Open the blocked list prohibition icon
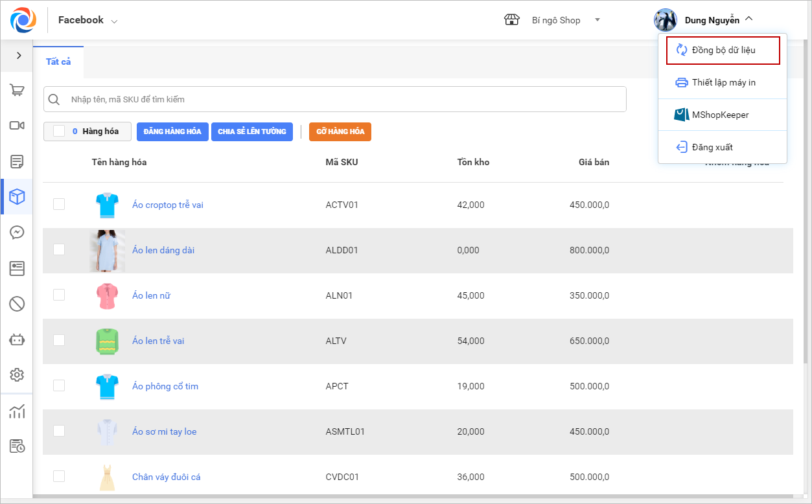 pos(17,303)
